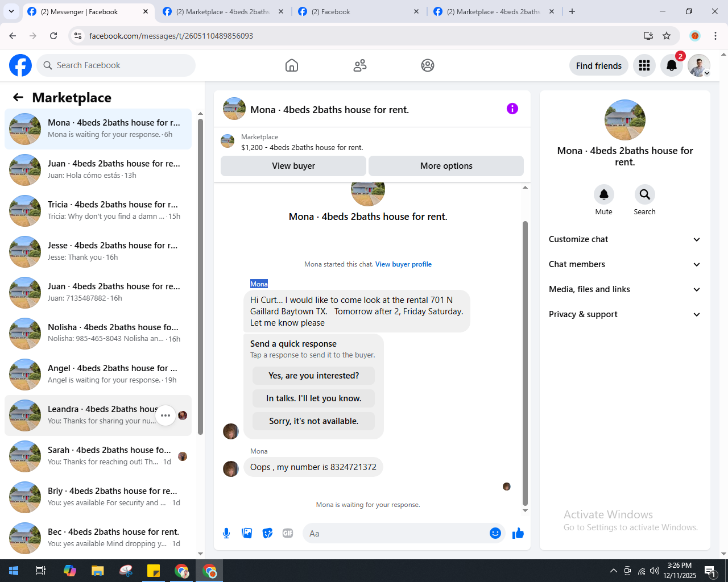The height and width of the screenshot is (582, 728).
Task: Open the account profile picture menu
Action: click(x=699, y=65)
